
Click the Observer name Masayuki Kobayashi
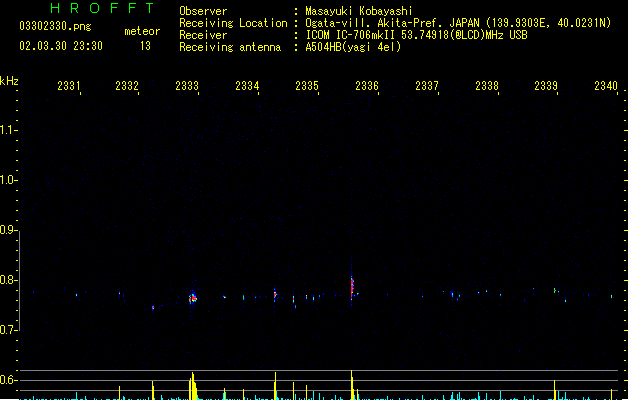359,11
